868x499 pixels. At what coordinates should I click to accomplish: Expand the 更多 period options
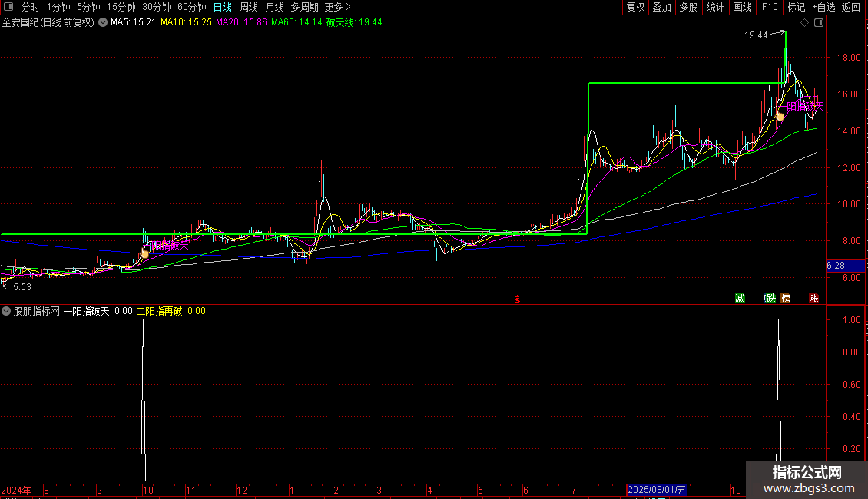[x=337, y=7]
